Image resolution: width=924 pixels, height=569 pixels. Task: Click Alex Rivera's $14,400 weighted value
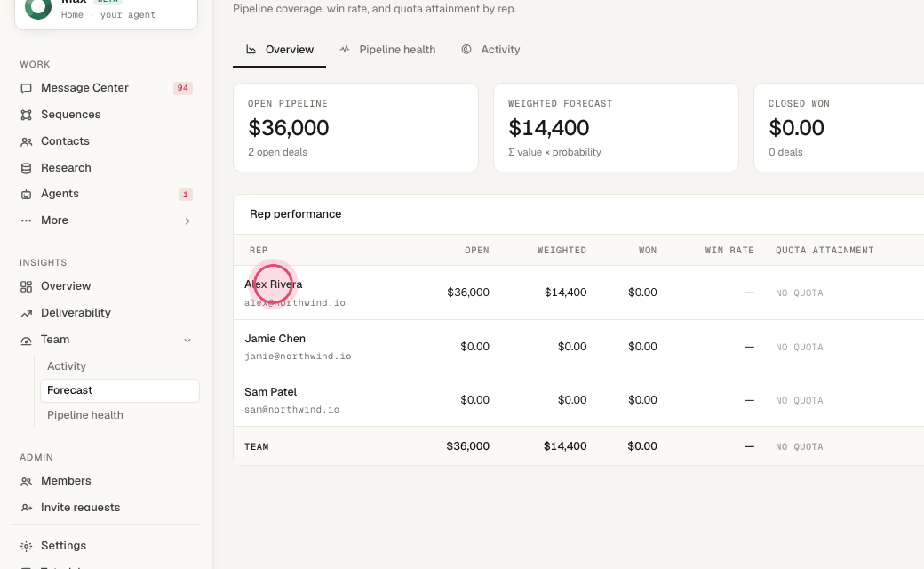coord(565,293)
